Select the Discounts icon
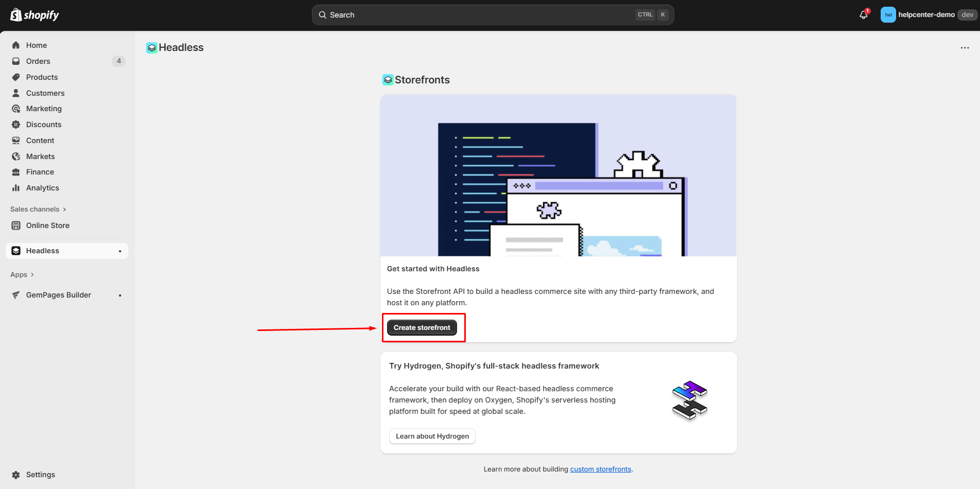Viewport: 980px width, 489px height. pyautogui.click(x=16, y=125)
